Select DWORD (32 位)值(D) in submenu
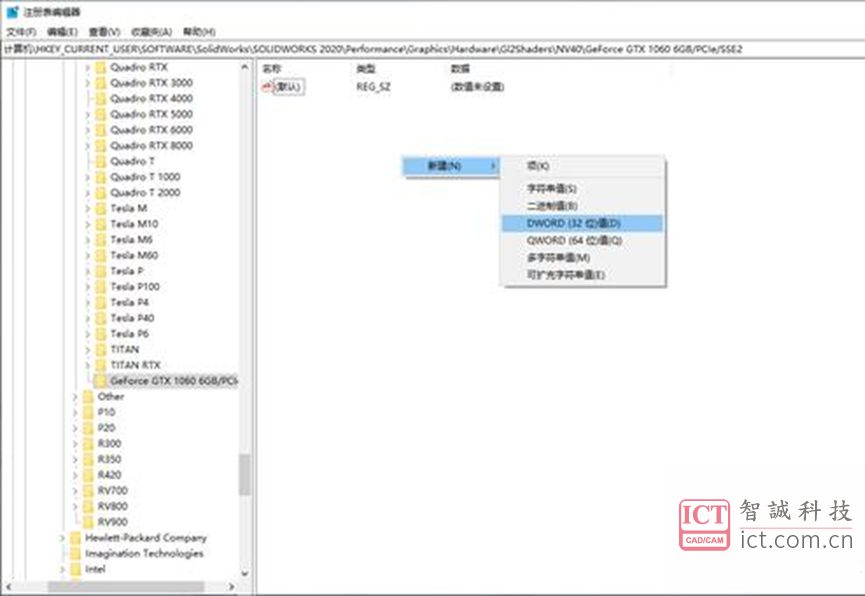Screen dimensions: 865x596 [583, 224]
